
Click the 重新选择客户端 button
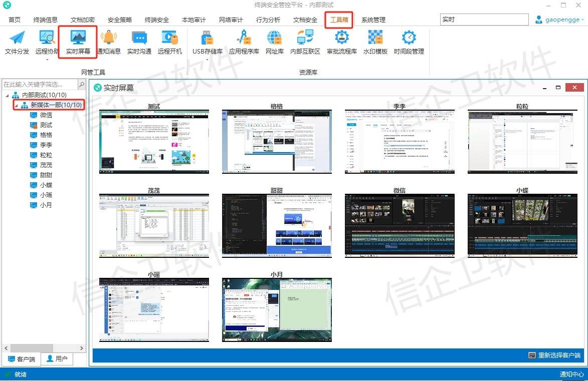554,355
